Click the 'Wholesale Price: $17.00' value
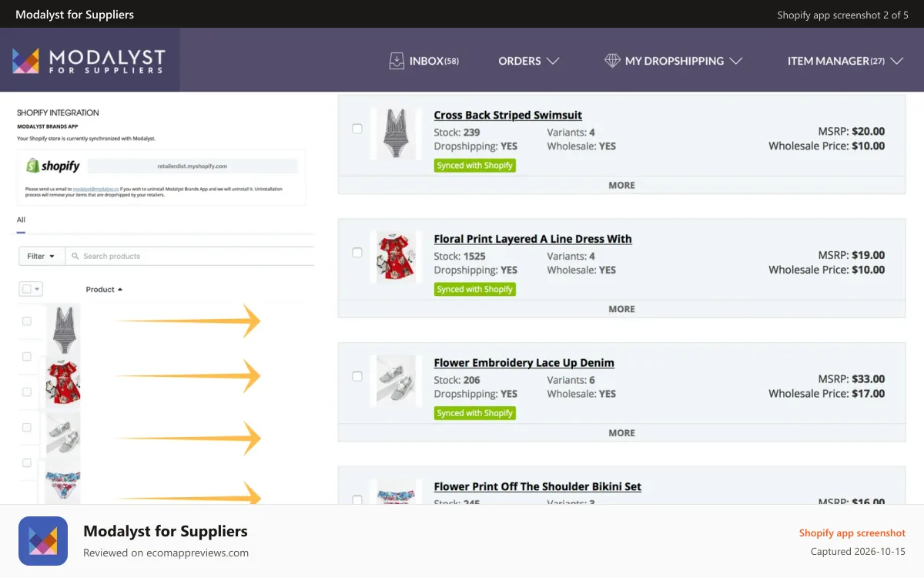Viewport: 924px width, 578px height. click(x=826, y=394)
